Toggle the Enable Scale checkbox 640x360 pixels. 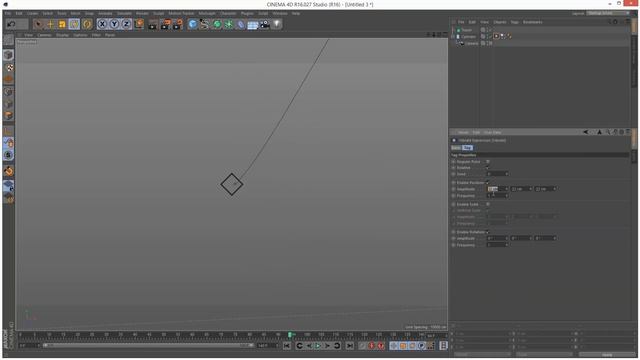488,204
